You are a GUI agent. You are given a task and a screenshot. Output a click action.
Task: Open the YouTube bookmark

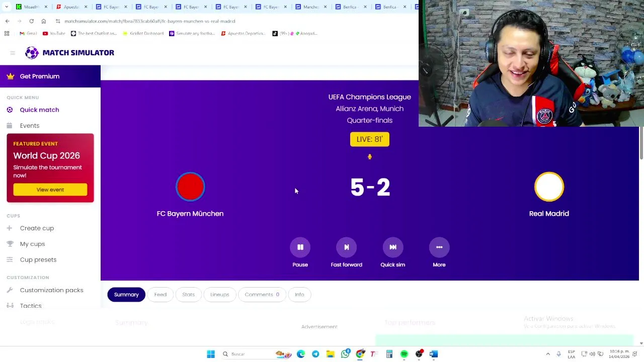click(x=54, y=33)
